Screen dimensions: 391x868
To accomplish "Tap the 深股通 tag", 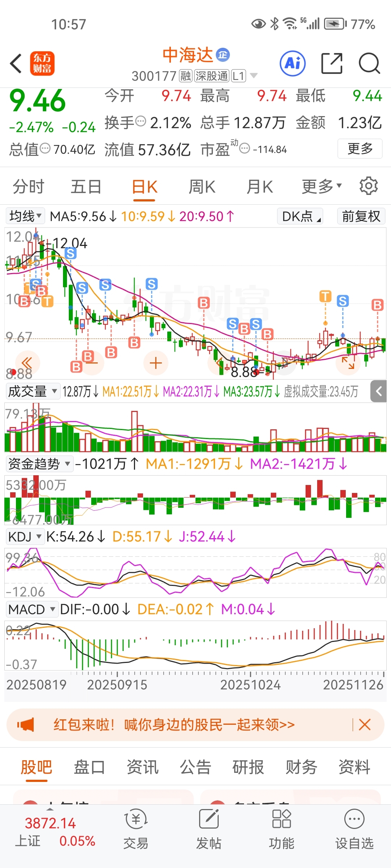I will coord(212,76).
